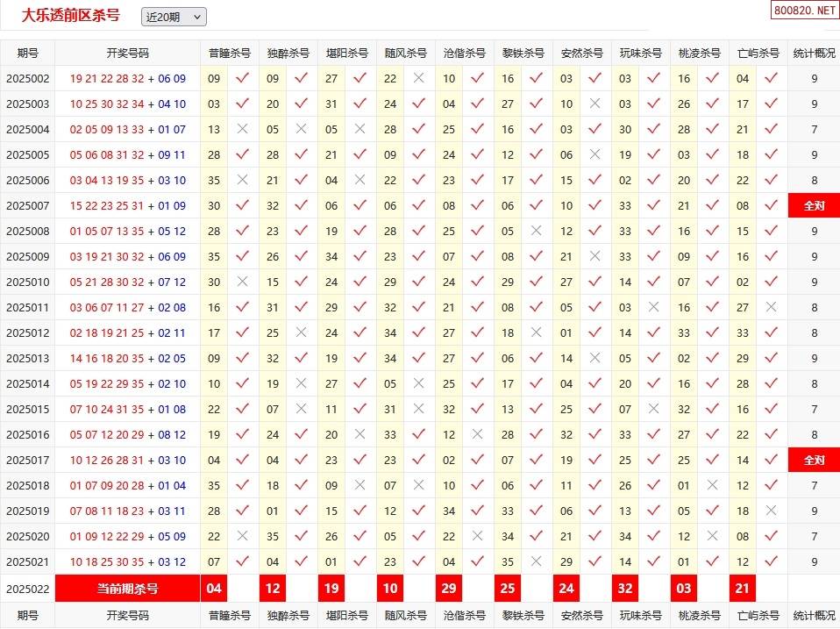Click the cross mark for 昔瞳杀号 in row 2025006
The image size is (840, 629).
243,180
